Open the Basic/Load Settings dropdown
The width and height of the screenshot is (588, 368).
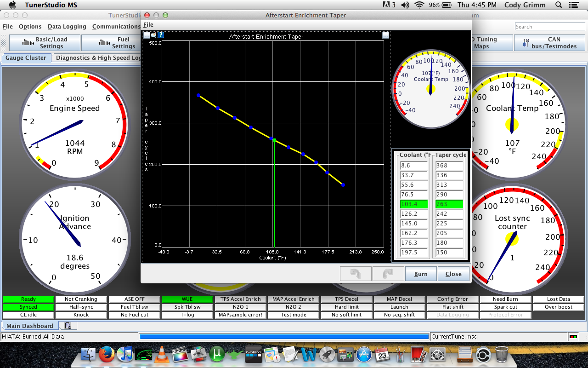45,43
